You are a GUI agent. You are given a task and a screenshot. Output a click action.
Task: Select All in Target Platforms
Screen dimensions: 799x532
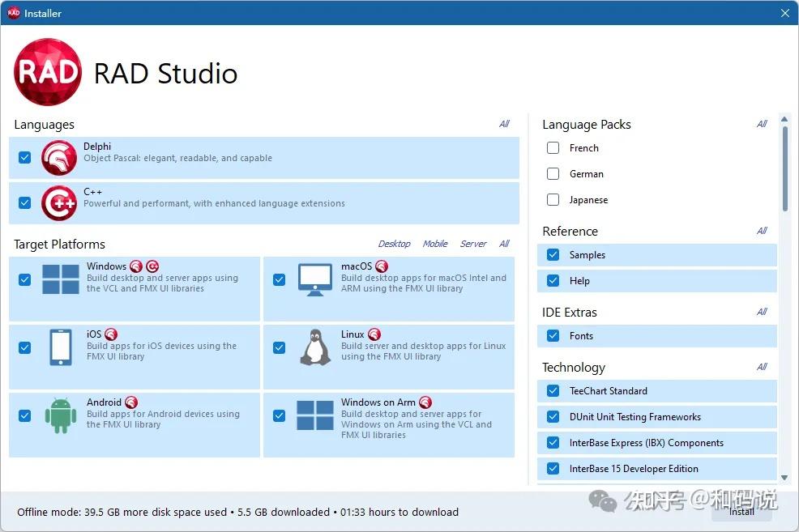(504, 244)
